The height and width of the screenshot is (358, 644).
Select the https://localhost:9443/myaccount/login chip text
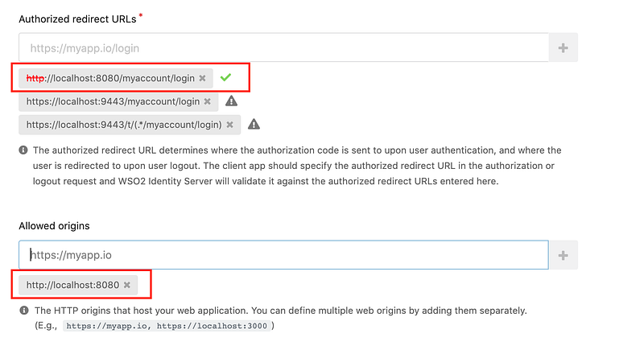[113, 101]
